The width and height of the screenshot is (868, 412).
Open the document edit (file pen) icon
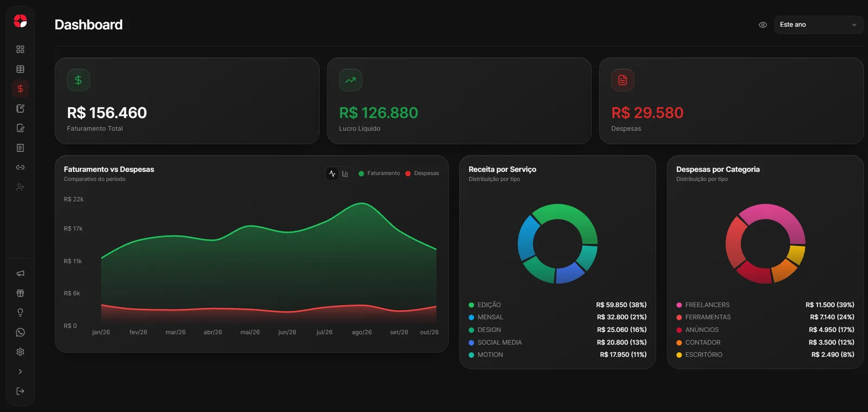point(20,128)
